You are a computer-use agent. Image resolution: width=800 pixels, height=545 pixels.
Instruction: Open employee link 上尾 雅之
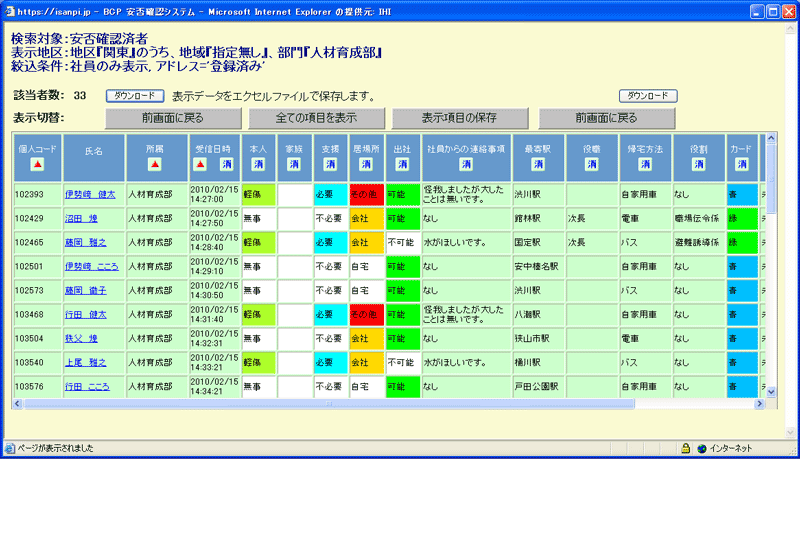[x=86, y=362]
